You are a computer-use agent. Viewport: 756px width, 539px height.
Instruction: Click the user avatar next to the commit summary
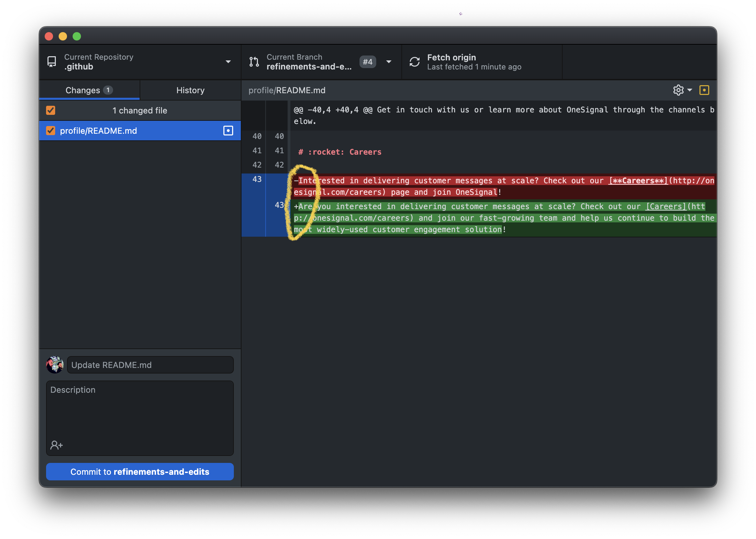tap(55, 365)
